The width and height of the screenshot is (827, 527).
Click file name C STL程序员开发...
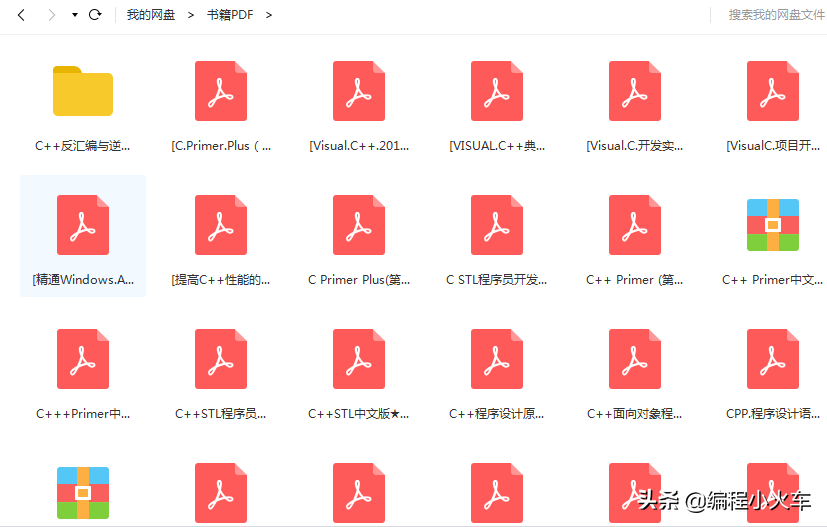point(496,280)
